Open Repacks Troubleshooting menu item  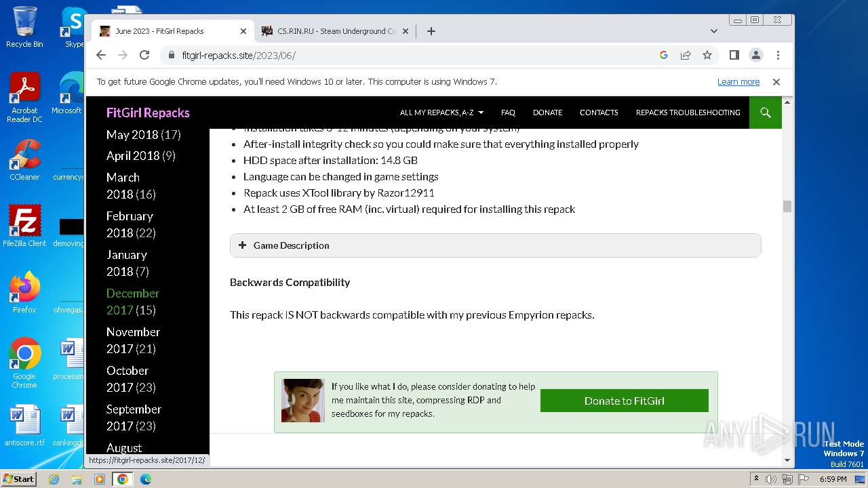coord(688,113)
